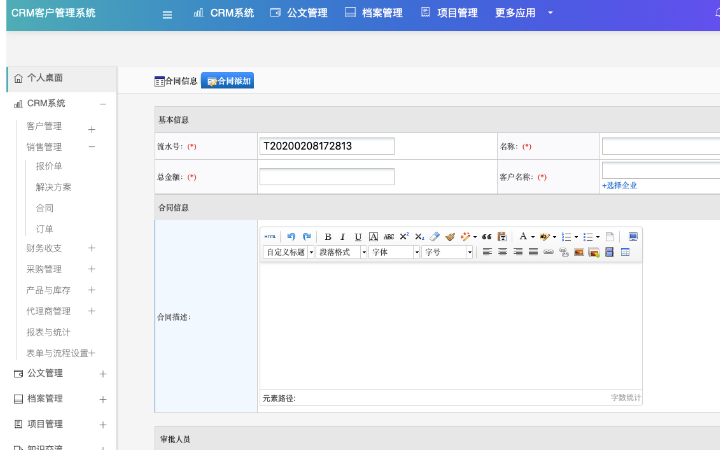Click the eraser clear-format icon
This screenshot has height=450, width=720.
(435, 236)
